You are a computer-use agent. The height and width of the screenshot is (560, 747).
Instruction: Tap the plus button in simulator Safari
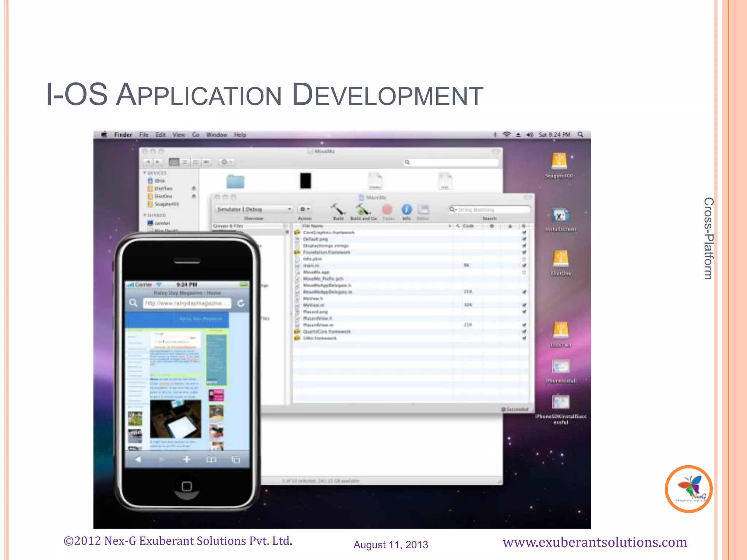[187, 459]
